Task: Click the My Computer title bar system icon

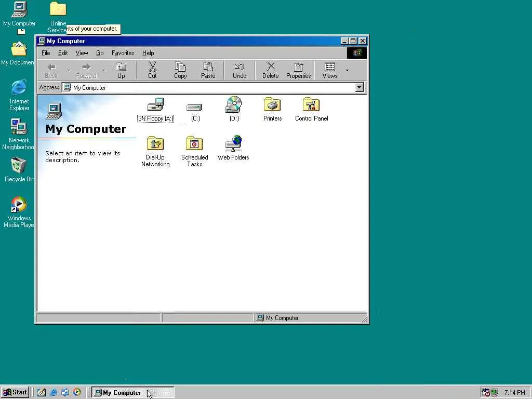Action: [42, 41]
